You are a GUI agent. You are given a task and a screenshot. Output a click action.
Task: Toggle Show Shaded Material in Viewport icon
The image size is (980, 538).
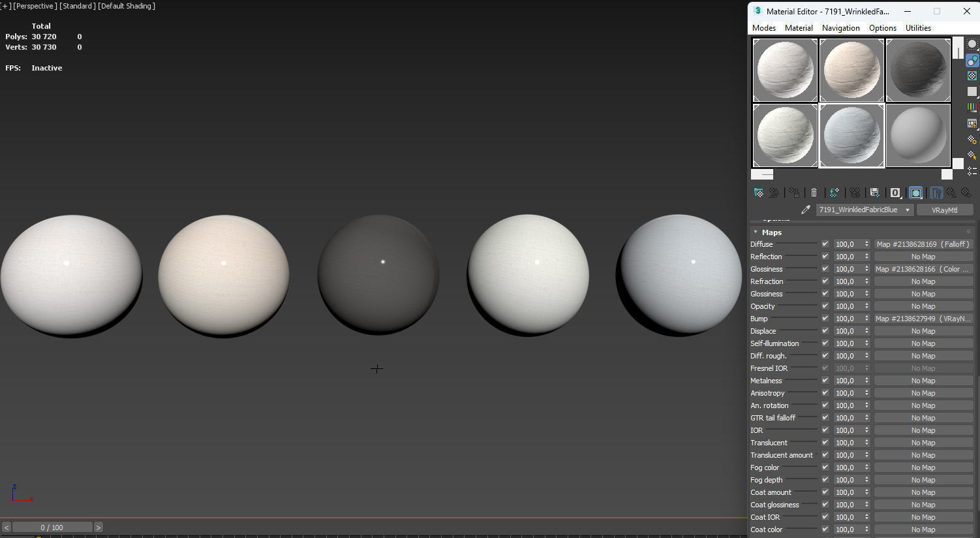(x=916, y=193)
